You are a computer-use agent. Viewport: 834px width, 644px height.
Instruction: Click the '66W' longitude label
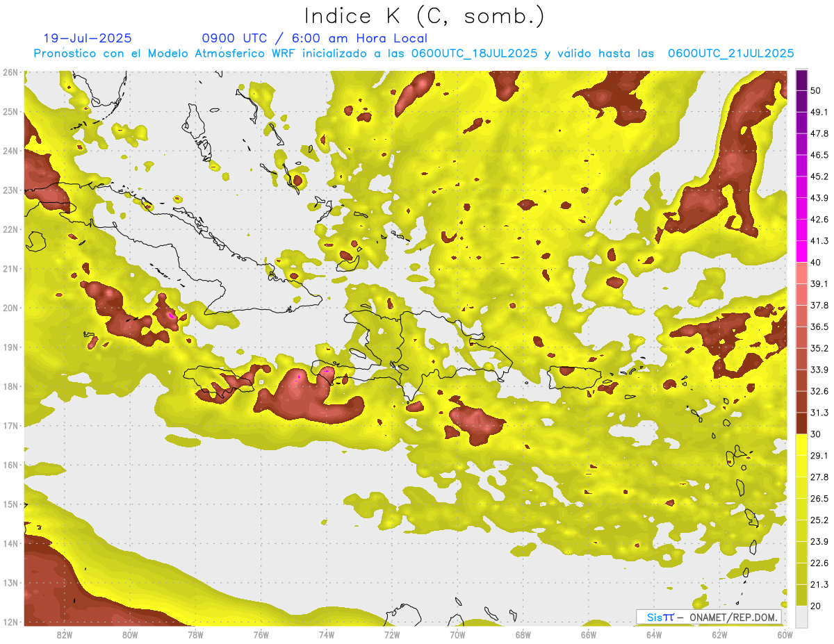pyautogui.click(x=588, y=634)
